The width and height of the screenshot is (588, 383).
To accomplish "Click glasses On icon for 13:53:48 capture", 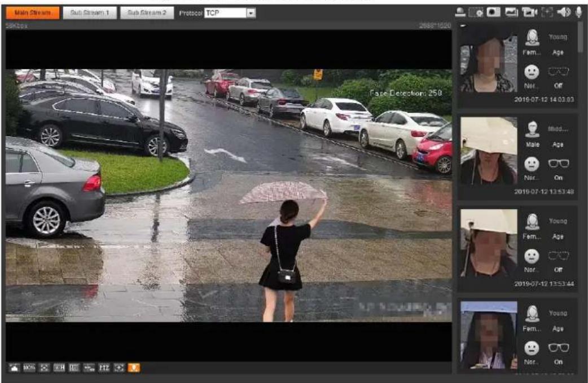I will [x=559, y=164].
